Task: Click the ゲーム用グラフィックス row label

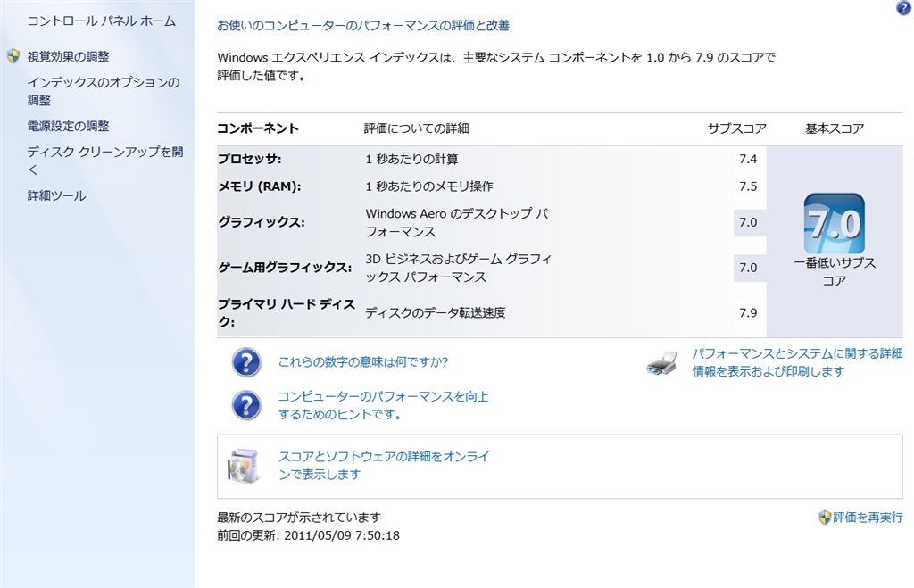Action: coord(285,268)
